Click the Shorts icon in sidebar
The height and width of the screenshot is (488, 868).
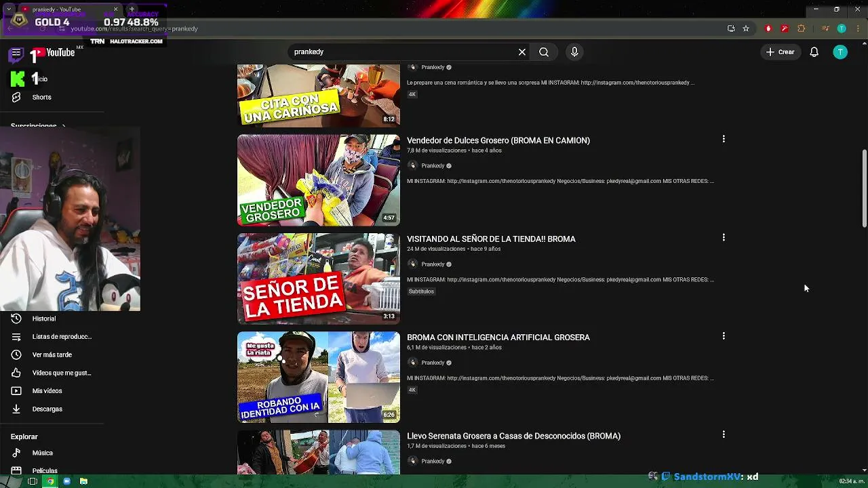tap(16, 97)
